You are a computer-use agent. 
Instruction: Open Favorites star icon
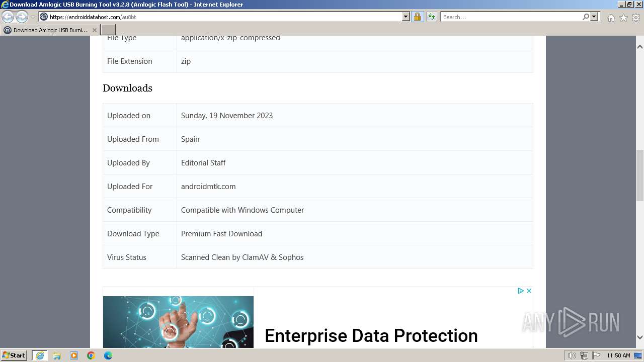click(623, 18)
